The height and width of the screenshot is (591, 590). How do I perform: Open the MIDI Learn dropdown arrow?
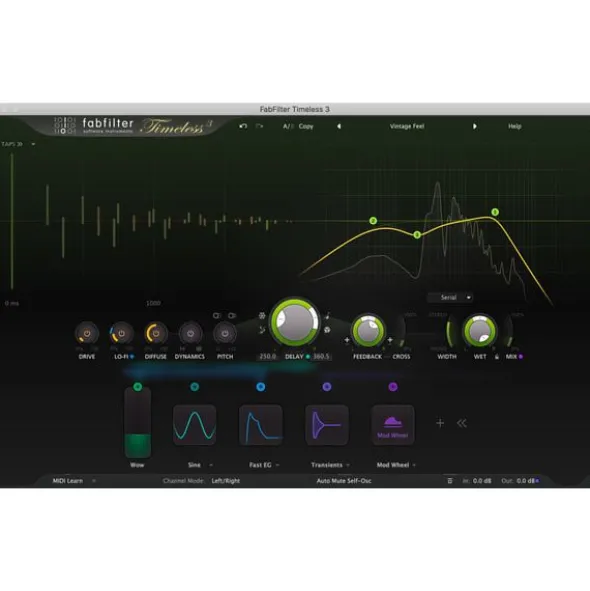coord(93,481)
